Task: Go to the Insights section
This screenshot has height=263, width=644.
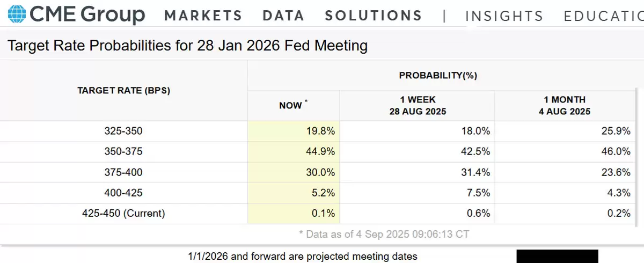Action: [504, 16]
